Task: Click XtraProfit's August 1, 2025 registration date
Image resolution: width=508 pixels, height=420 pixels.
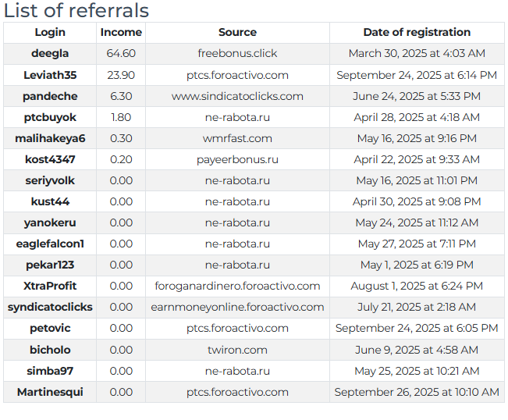Action: pyautogui.click(x=417, y=286)
